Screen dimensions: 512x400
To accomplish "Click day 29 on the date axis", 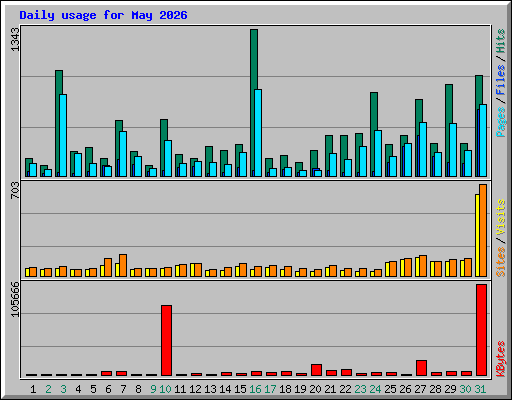I will click(450, 389).
